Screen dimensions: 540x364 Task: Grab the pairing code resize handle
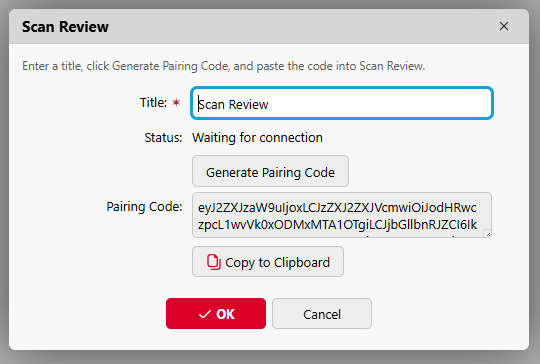pyautogui.click(x=488, y=234)
